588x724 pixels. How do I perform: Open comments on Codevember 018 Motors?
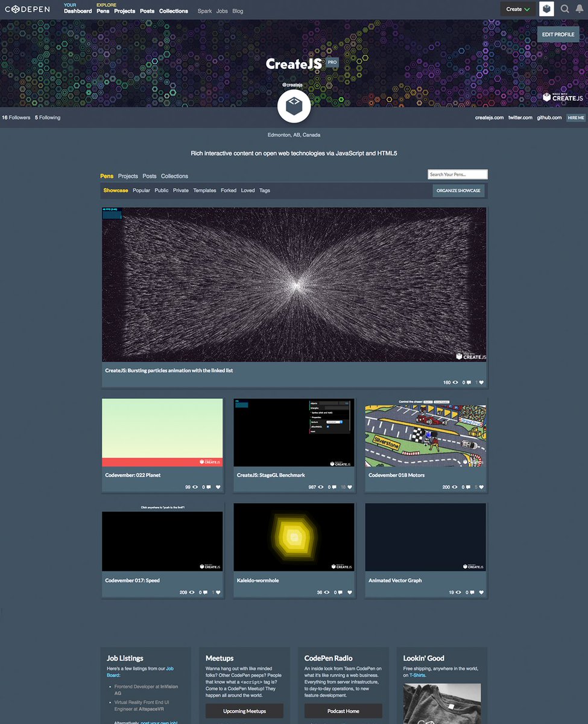(469, 487)
